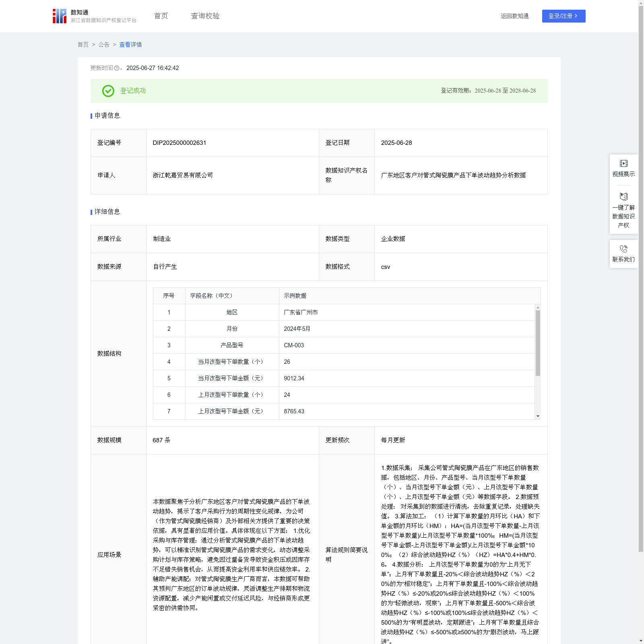Click the 登录/注册 button
Screen dimensions: 644x644
tap(563, 16)
